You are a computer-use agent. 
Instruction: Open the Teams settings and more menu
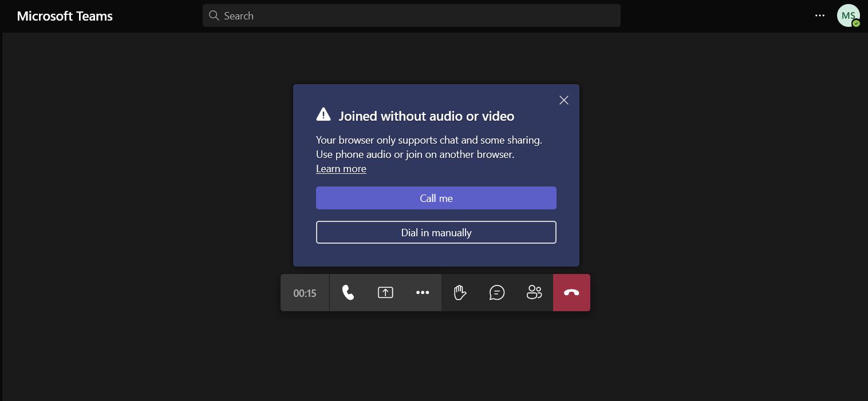(x=820, y=15)
